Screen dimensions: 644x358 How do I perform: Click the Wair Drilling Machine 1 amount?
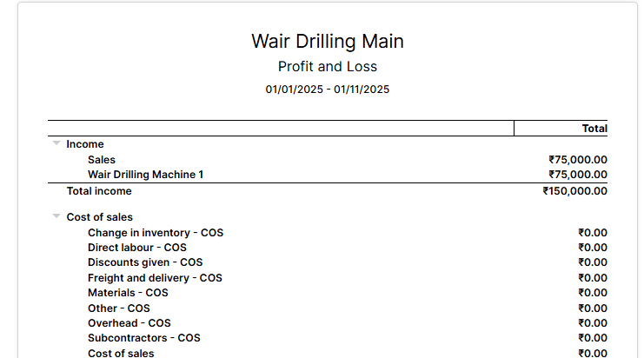pos(577,175)
